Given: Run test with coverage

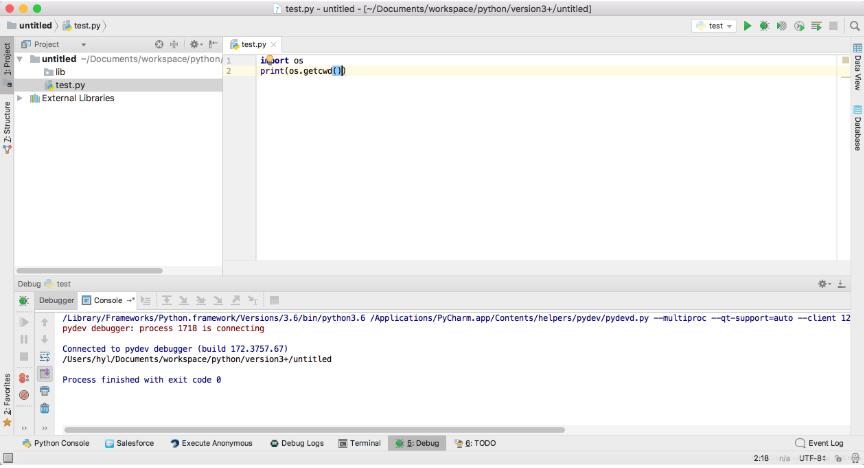Looking at the screenshot, I should [x=781, y=26].
